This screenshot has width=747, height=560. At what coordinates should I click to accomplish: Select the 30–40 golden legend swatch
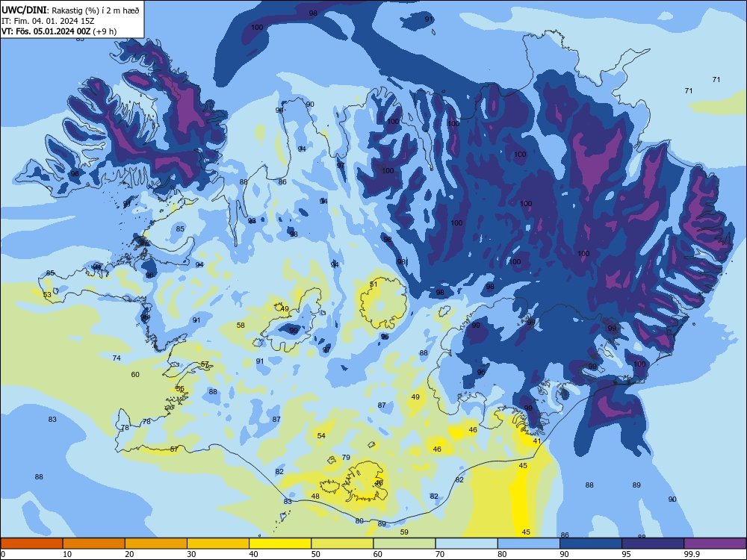218,544
